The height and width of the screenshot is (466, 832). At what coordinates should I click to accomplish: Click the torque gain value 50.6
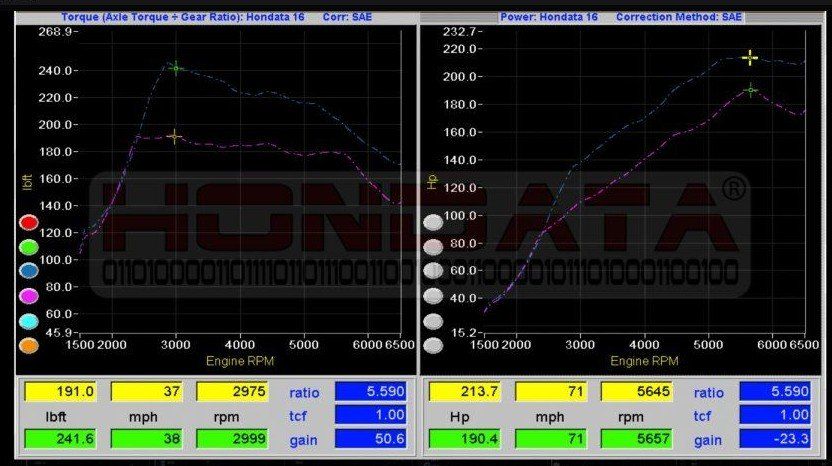370,439
